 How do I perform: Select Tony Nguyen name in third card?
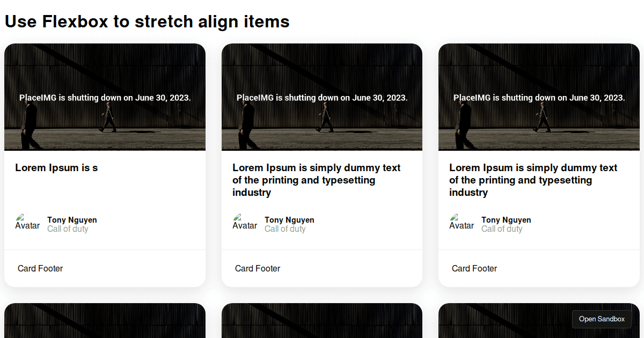tap(506, 220)
